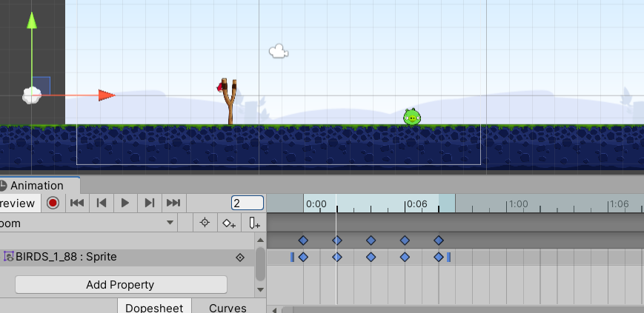Click the blue XY plane gizmo square

pyautogui.click(x=41, y=86)
